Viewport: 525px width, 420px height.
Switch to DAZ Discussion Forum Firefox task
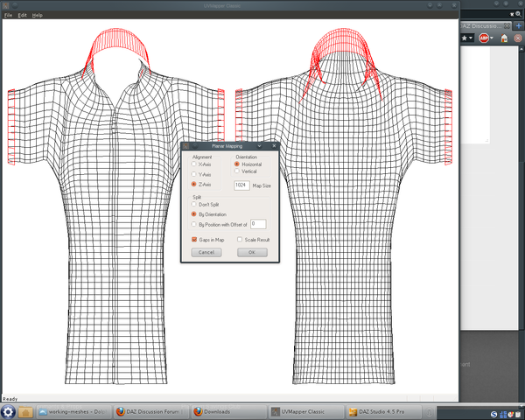[150, 411]
